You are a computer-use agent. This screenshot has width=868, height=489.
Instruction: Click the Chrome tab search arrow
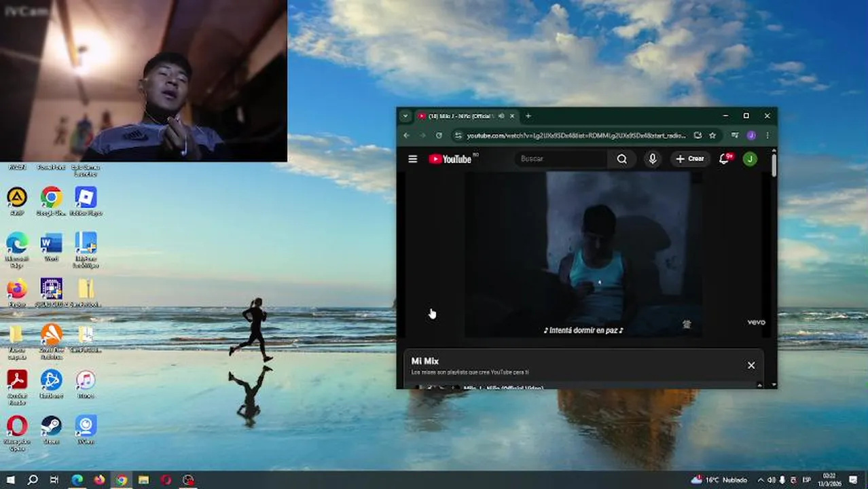[405, 116]
